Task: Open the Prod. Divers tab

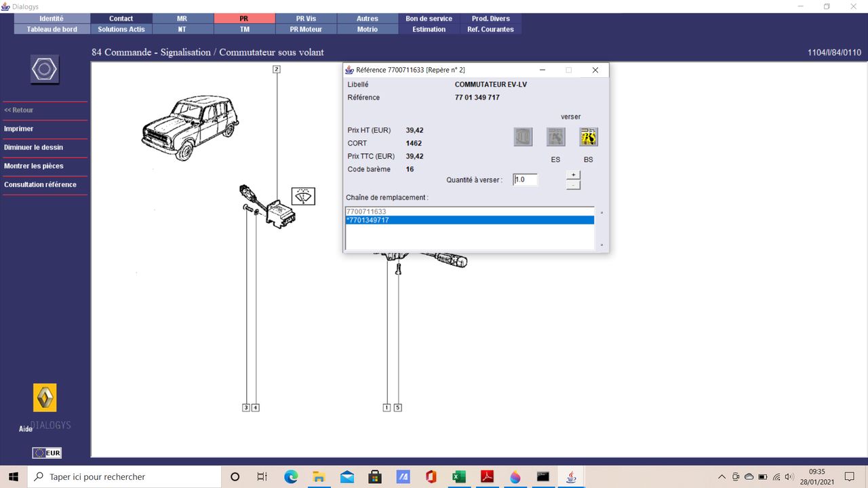Action: pos(491,18)
